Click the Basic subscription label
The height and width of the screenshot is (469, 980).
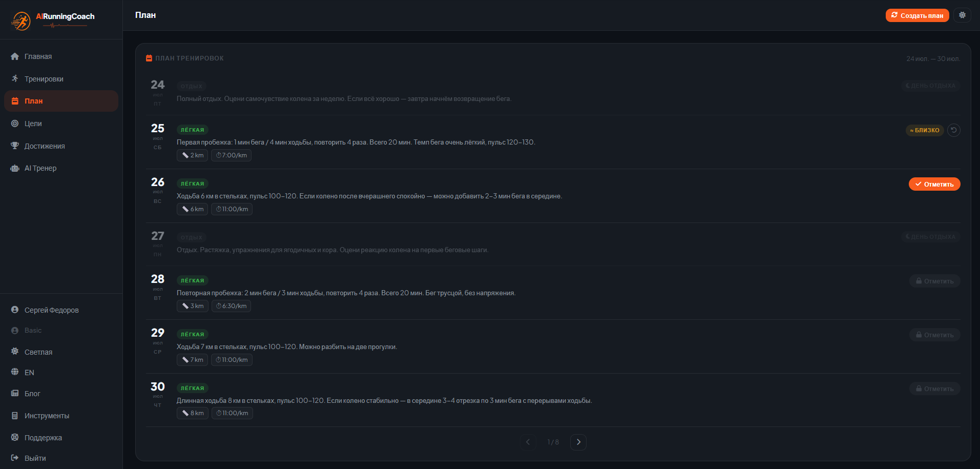coord(33,331)
